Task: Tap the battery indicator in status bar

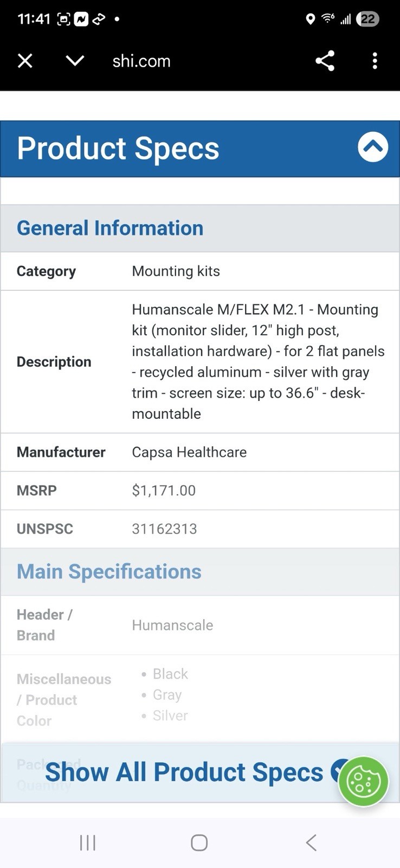Action: pyautogui.click(x=367, y=20)
